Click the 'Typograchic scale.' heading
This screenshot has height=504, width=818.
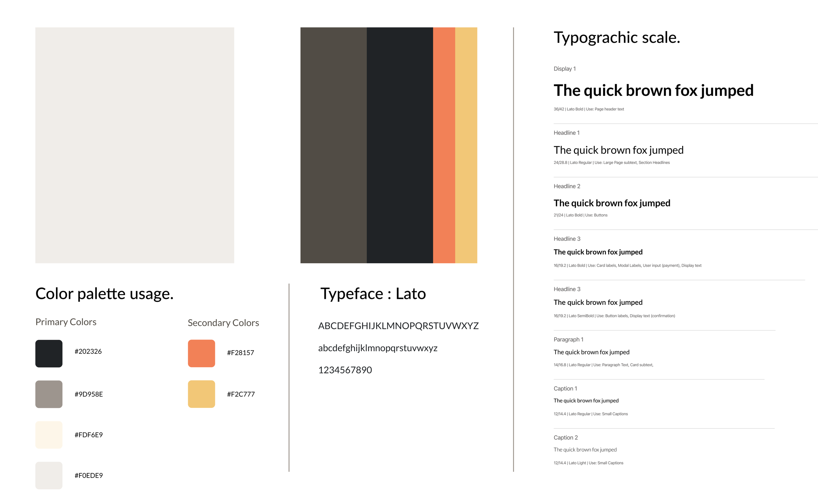(616, 38)
